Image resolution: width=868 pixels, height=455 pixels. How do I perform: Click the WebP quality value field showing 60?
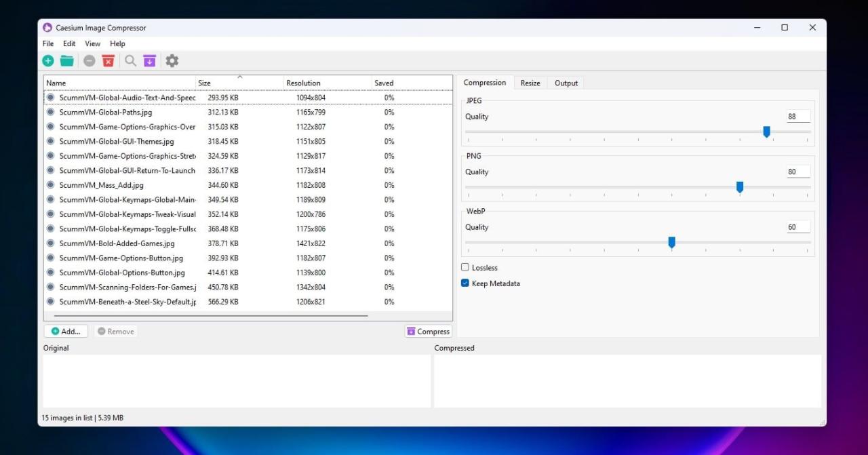[798, 228]
